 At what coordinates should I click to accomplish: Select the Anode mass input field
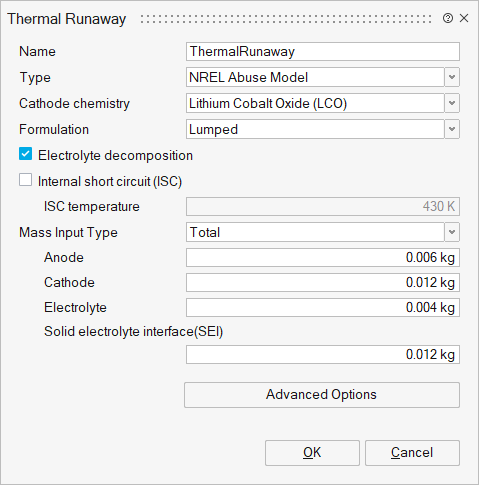(x=323, y=257)
